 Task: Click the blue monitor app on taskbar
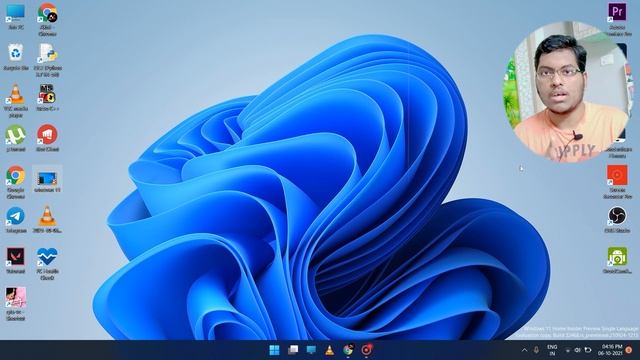point(311,350)
